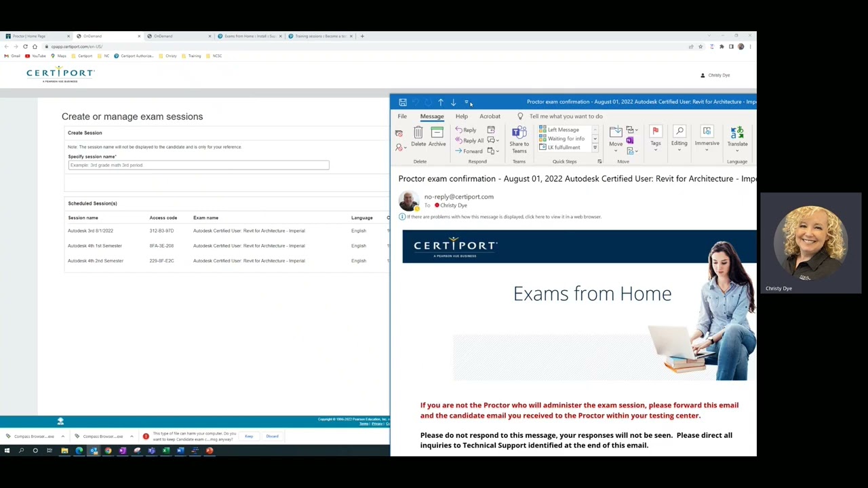This screenshot has height=488, width=868.
Task: Open Outlook from the taskbar
Action: click(94, 451)
